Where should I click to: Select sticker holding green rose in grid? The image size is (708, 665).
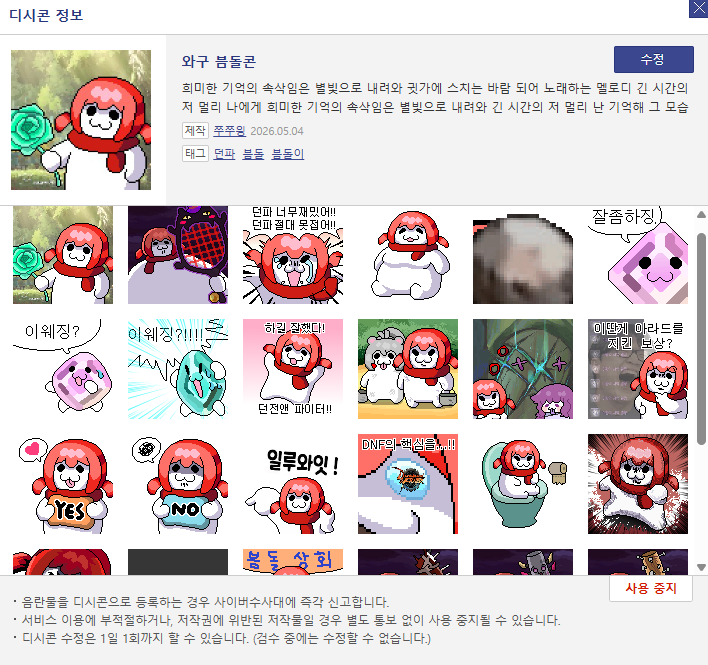63,255
